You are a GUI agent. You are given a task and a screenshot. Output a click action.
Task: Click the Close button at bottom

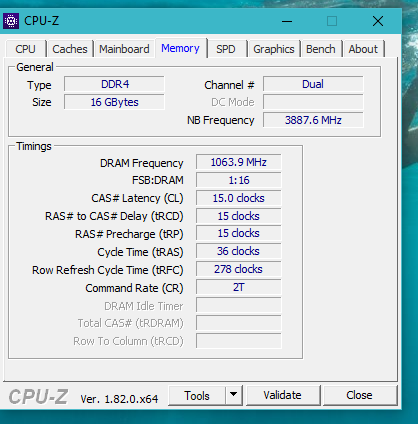[360, 395]
